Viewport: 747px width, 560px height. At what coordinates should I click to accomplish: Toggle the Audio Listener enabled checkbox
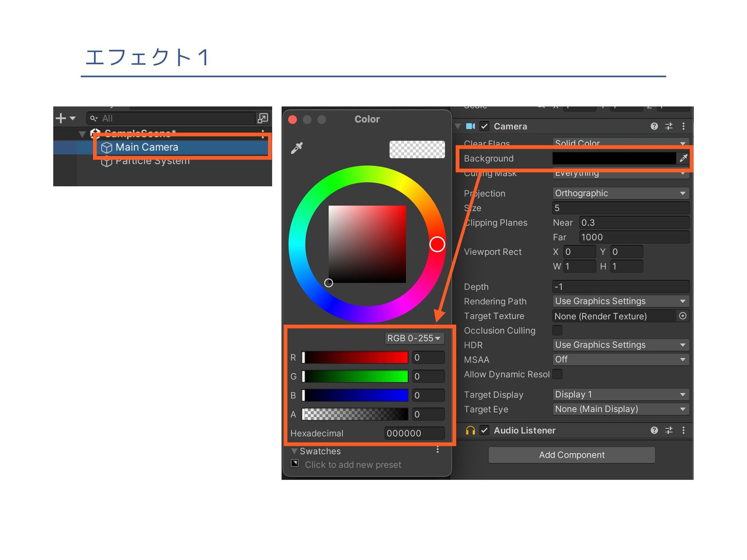[484, 430]
